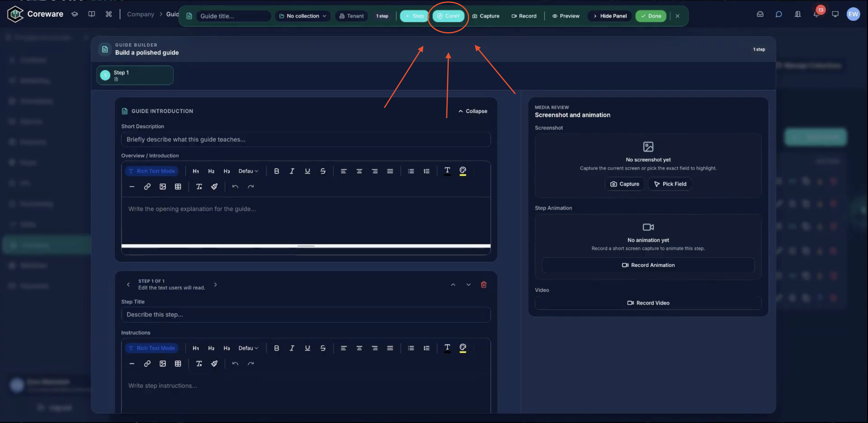Click the command symbol icon in header
Viewport: 868px width, 423px height.
pyautogui.click(x=109, y=14)
